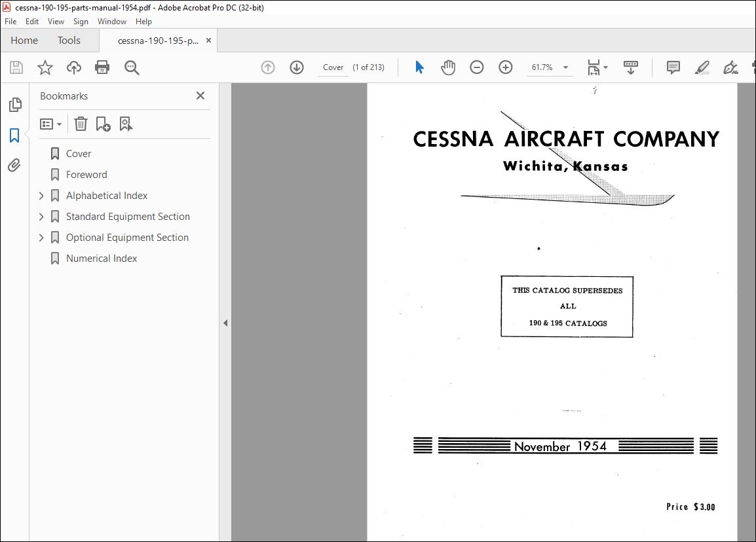This screenshot has height=542, width=756.
Task: Add a comment with the sticky note icon
Action: tap(673, 67)
